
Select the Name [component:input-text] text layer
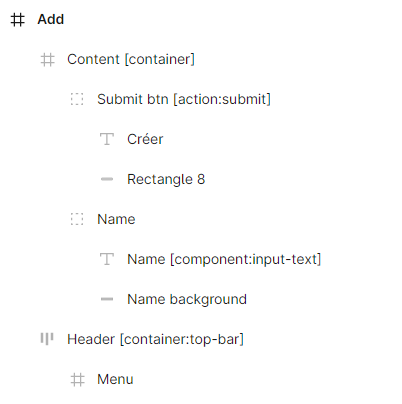coord(224,259)
